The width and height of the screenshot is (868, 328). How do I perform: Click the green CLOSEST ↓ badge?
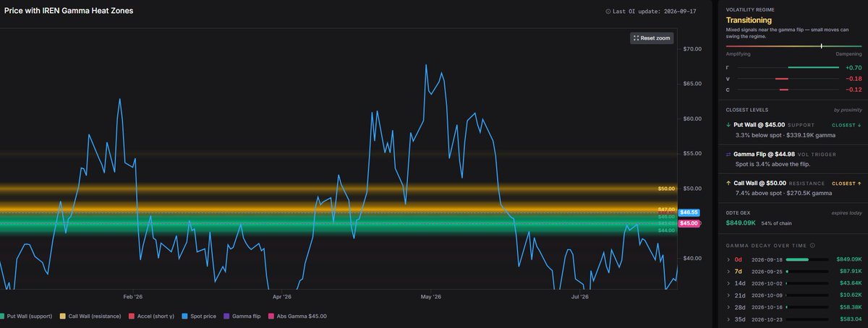click(x=847, y=125)
